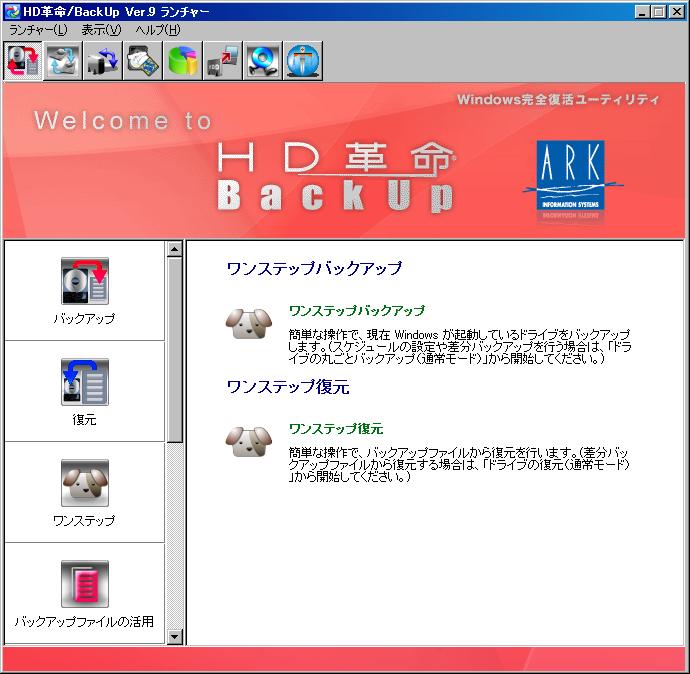Select 復元 in the sidebar
The width and height of the screenshot is (690, 674).
(x=84, y=392)
